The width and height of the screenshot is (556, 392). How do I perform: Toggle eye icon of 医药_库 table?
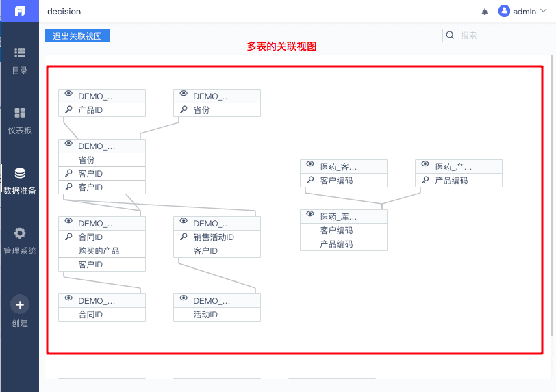pyautogui.click(x=310, y=214)
